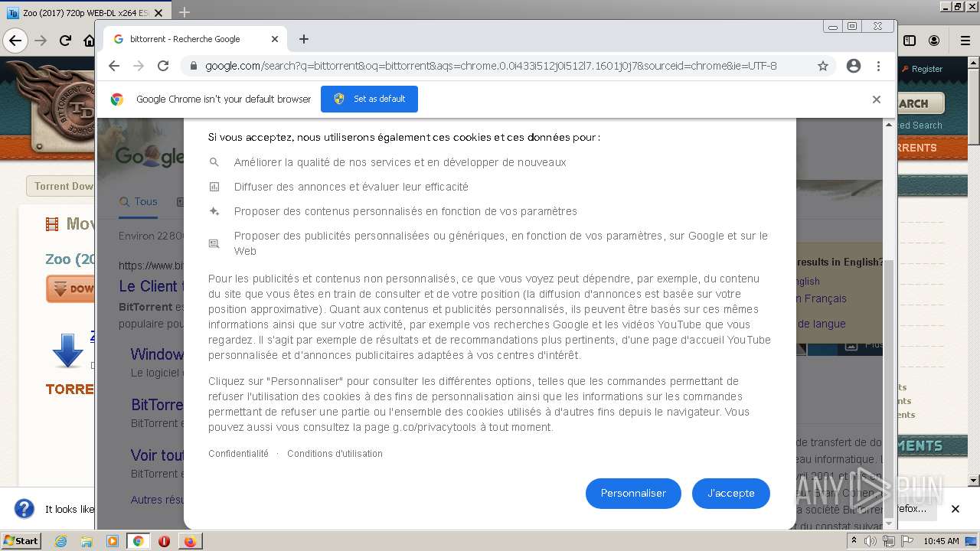
Task: Click Set as default button
Action: [x=369, y=99]
